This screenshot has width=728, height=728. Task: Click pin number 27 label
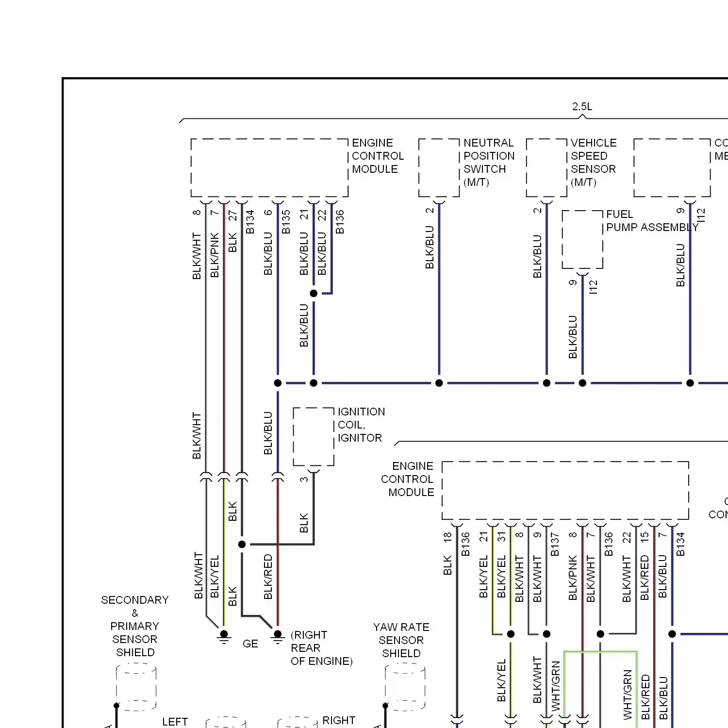tap(232, 215)
